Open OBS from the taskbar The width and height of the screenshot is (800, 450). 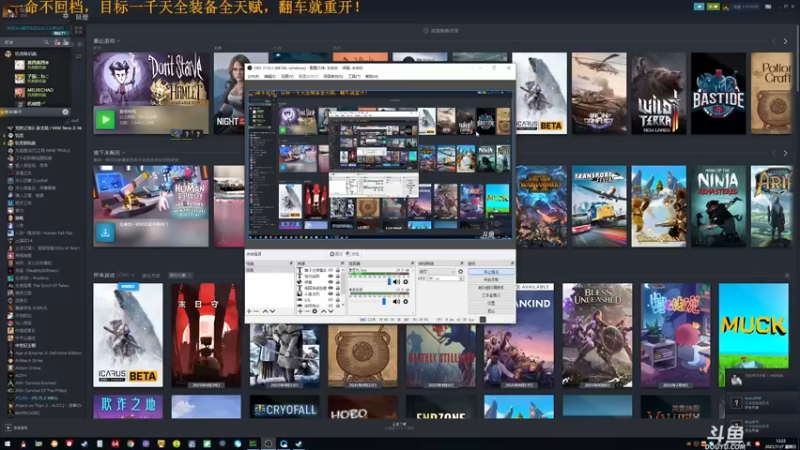point(268,444)
